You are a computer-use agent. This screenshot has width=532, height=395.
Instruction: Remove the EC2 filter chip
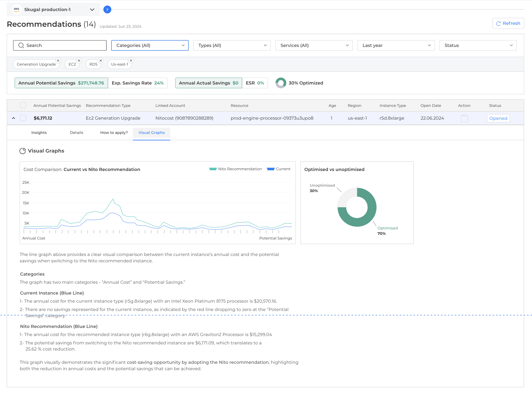click(x=79, y=60)
